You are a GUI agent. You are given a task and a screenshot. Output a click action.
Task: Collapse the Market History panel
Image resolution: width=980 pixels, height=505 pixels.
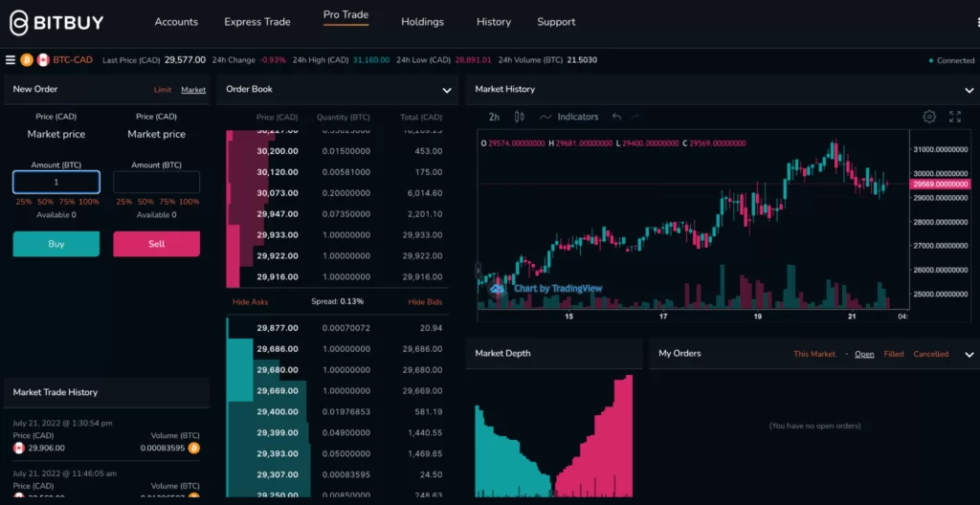pyautogui.click(x=969, y=91)
